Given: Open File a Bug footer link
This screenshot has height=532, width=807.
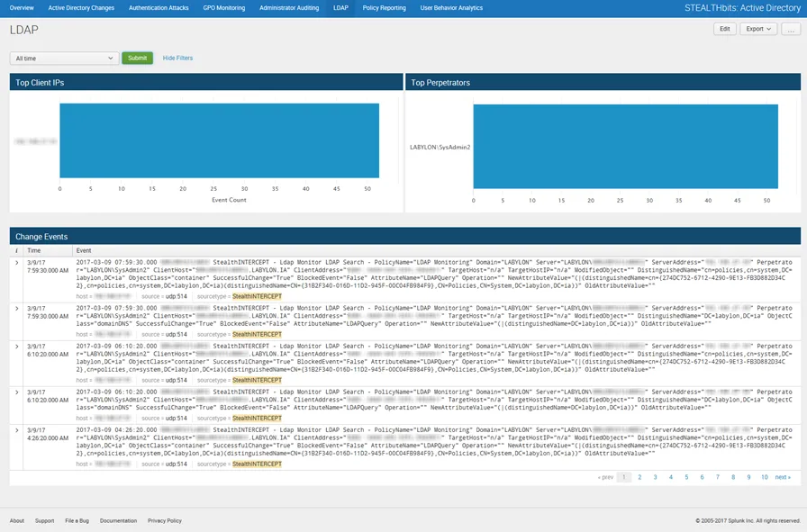Looking at the screenshot, I should pyautogui.click(x=77, y=520).
